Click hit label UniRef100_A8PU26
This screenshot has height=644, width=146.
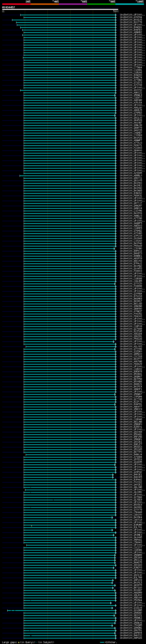pos(131,638)
